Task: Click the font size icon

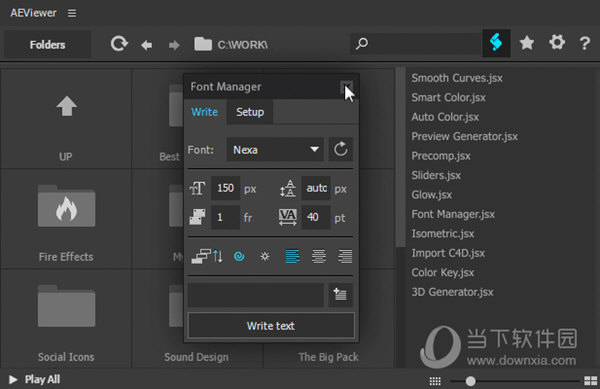Action: [197, 188]
